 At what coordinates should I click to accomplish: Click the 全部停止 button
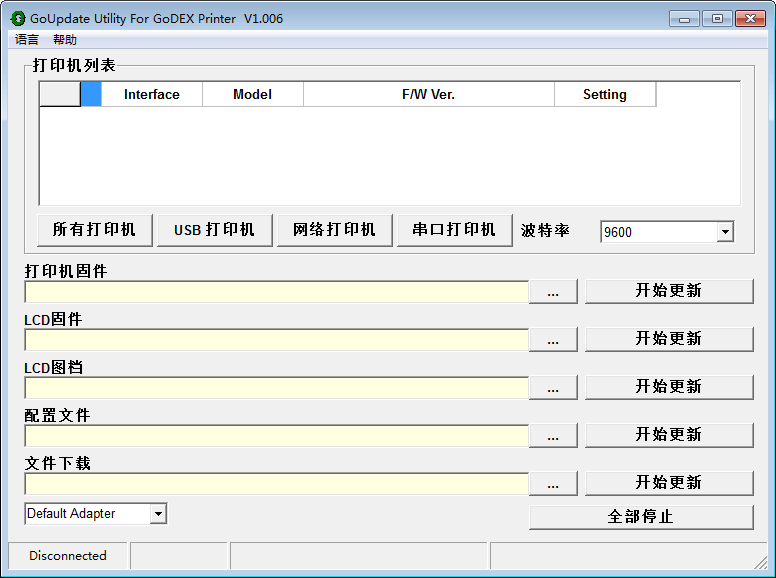coord(641,517)
